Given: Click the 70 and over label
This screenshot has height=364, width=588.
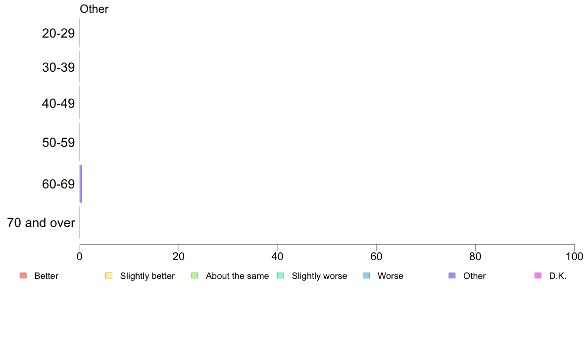Looking at the screenshot, I should (x=41, y=223).
